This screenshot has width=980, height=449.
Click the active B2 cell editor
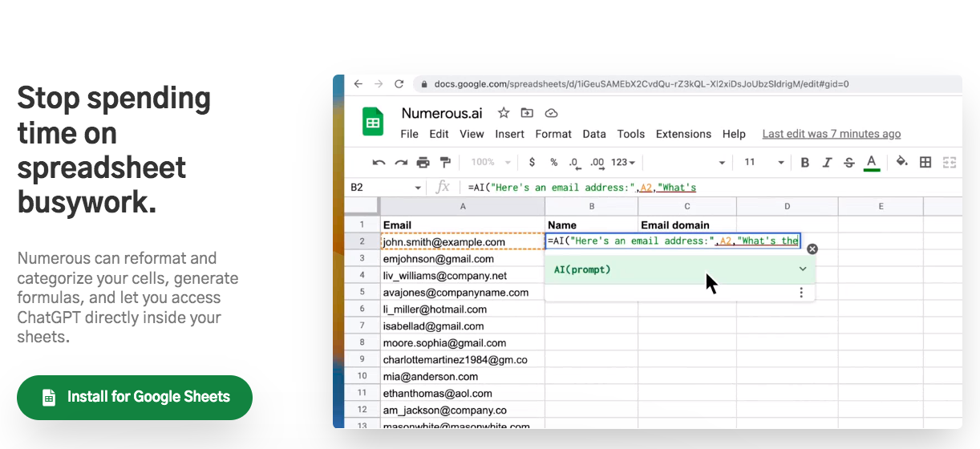[x=672, y=241]
